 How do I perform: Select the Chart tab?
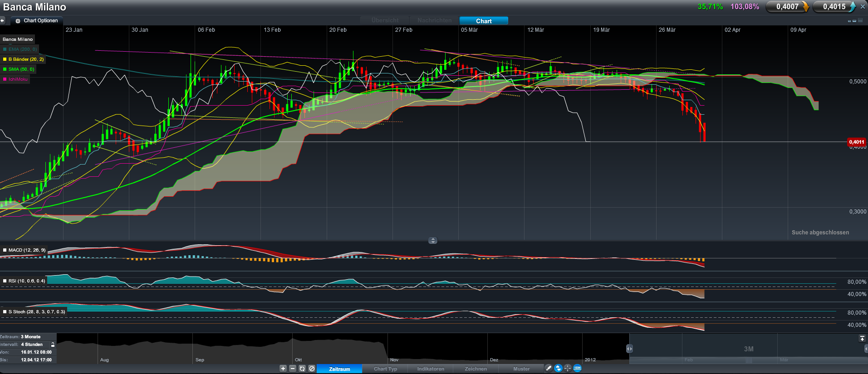[484, 21]
